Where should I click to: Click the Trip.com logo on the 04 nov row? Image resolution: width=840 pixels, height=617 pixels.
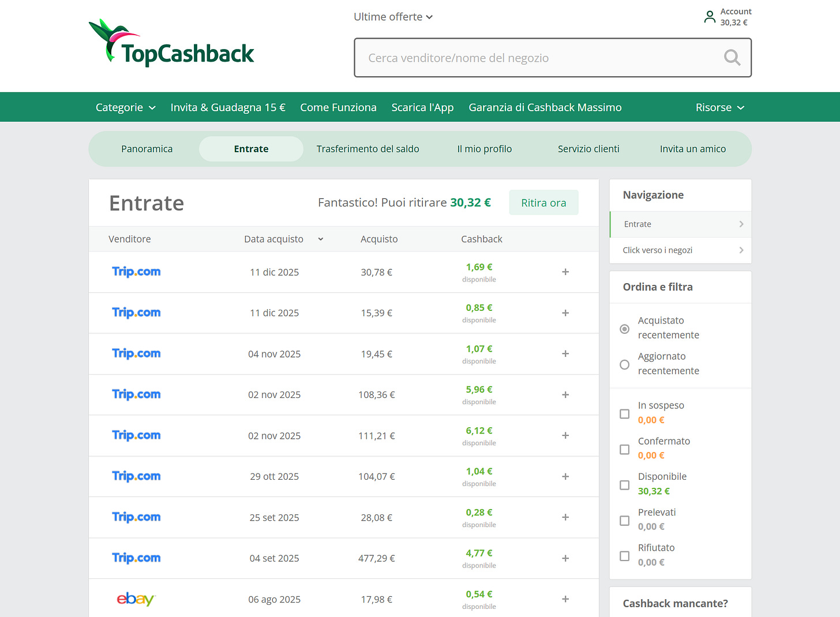click(136, 353)
